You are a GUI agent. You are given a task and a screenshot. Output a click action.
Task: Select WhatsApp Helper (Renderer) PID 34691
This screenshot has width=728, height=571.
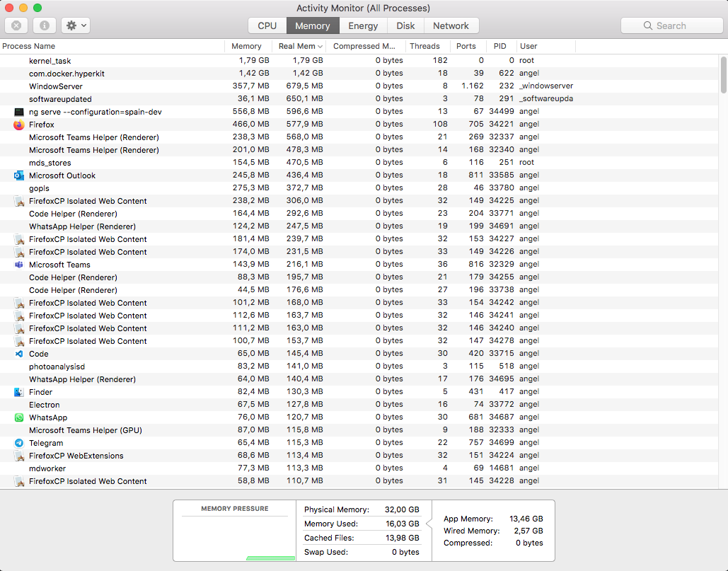coord(360,226)
